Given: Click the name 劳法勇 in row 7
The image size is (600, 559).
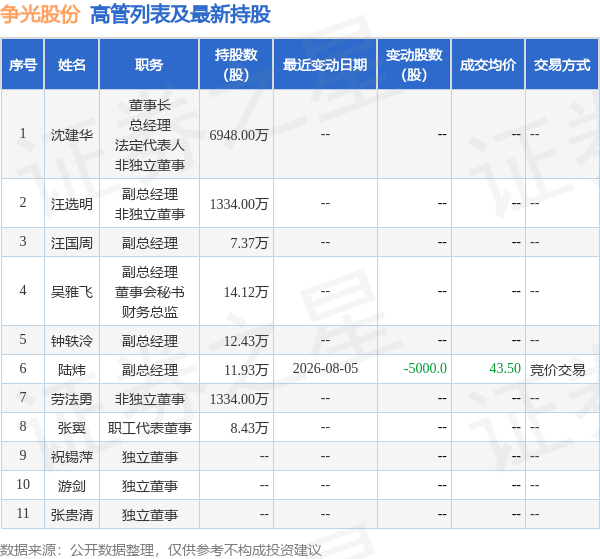Looking at the screenshot, I should pos(72,399).
